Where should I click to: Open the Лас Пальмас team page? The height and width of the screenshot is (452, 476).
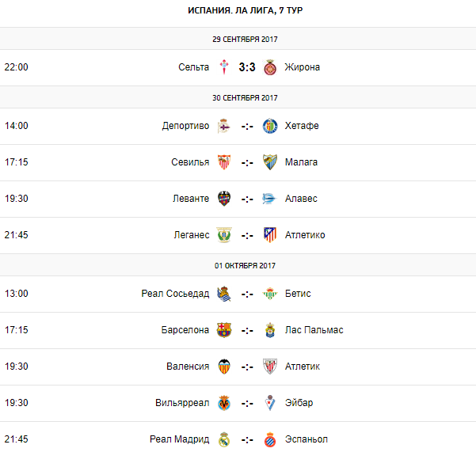314,330
